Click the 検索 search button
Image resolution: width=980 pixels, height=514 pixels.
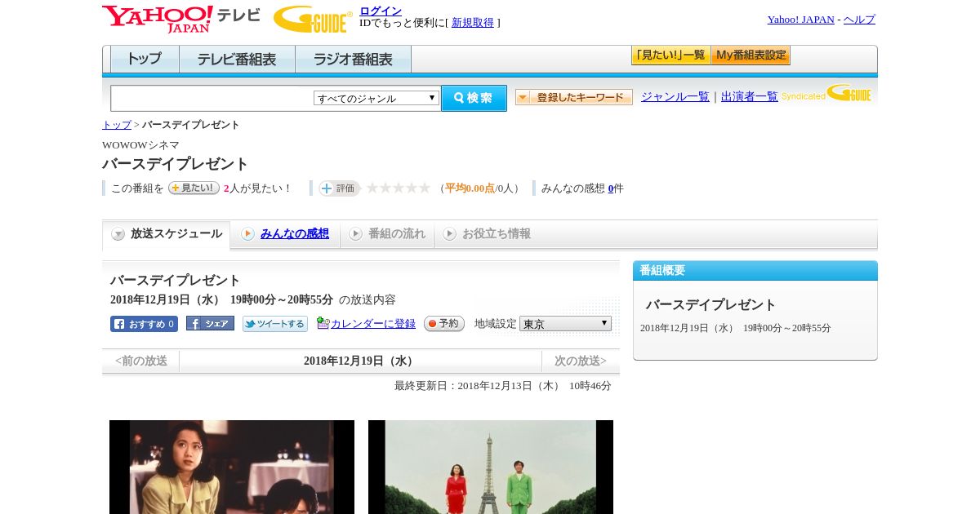pyautogui.click(x=474, y=98)
